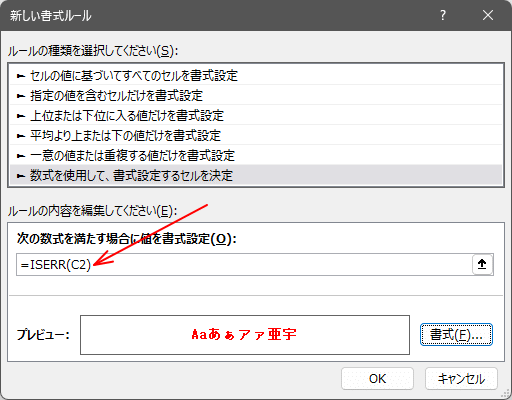
Task: Close the 新しい書式ルール dialog
Action: pos(488,15)
